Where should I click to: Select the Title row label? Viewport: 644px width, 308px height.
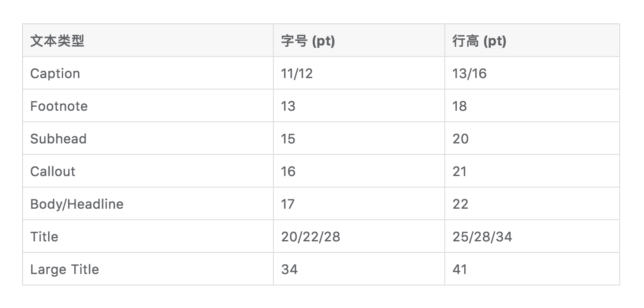(44, 237)
